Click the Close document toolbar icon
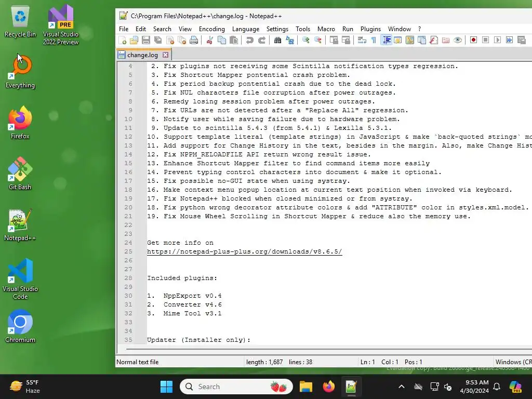This screenshot has width=532, height=399. 170,41
